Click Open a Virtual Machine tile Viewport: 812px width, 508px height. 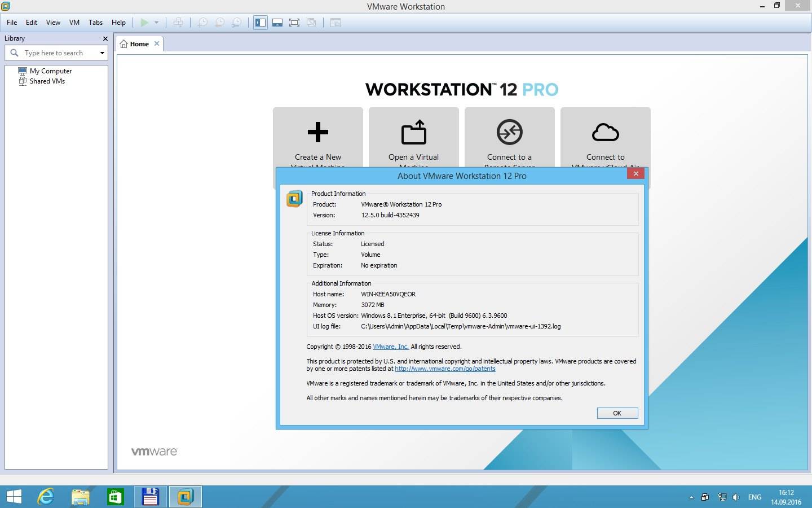coord(414,138)
